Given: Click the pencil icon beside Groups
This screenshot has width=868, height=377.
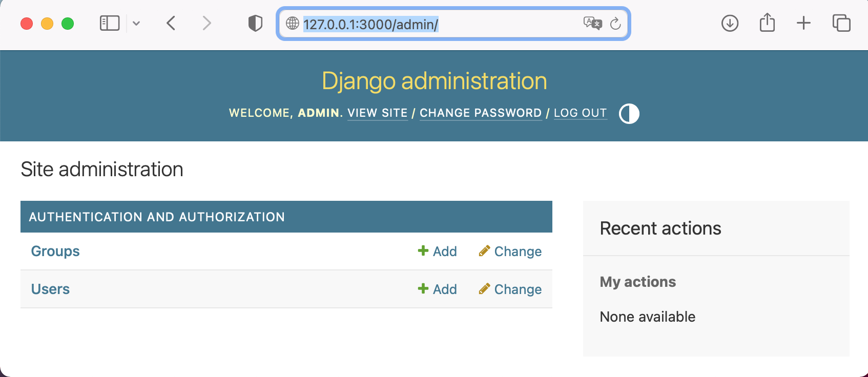Looking at the screenshot, I should click(x=484, y=251).
